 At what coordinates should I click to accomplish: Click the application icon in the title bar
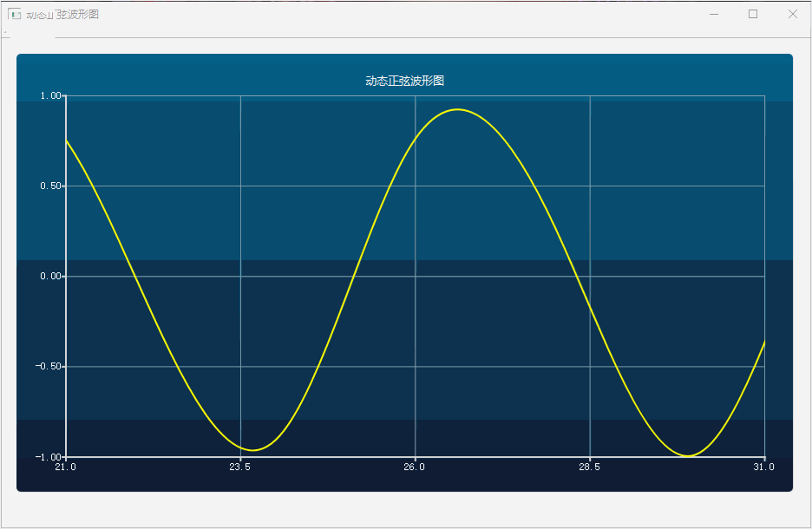tap(12, 14)
